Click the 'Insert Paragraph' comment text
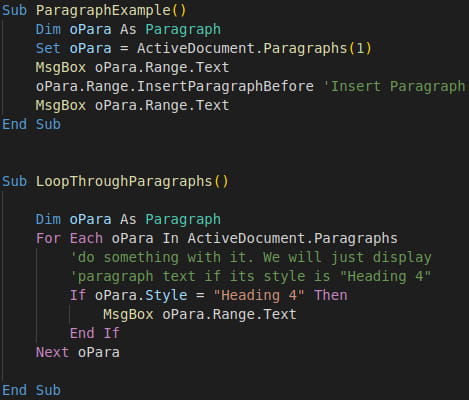Image resolution: width=469 pixels, height=400 pixels. coord(394,86)
